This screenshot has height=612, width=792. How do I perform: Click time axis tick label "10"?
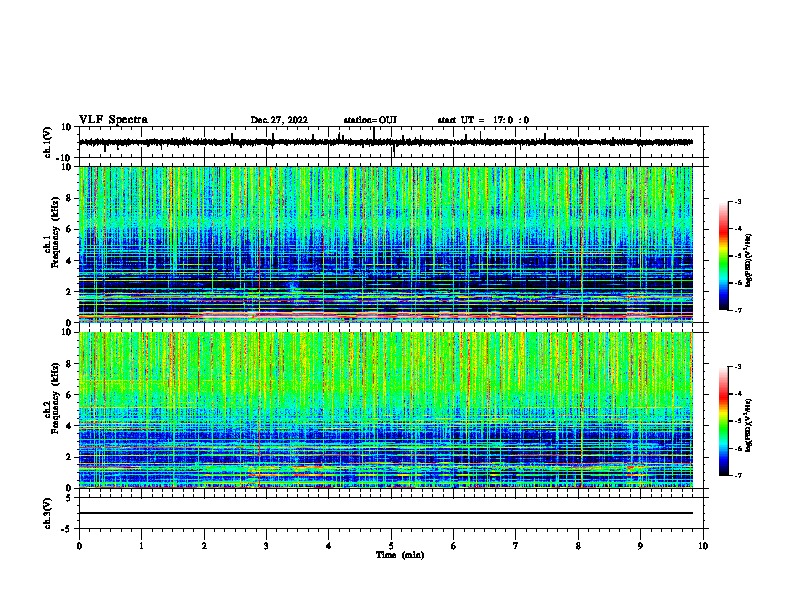[703, 546]
